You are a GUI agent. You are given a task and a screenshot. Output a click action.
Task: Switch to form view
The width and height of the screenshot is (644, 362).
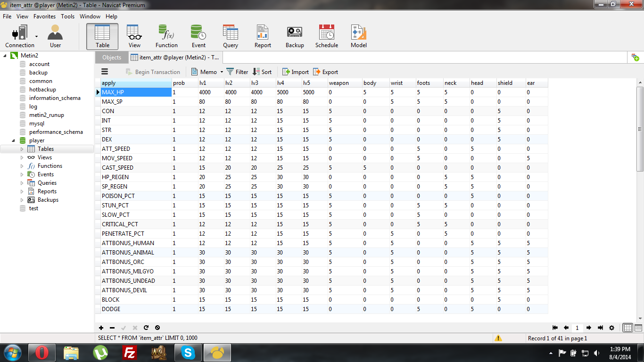(x=638, y=328)
